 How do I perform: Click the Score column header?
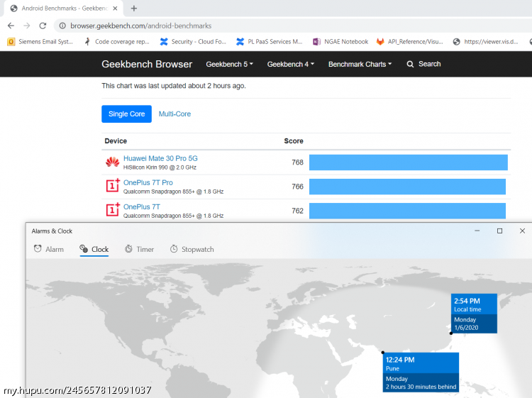point(294,140)
